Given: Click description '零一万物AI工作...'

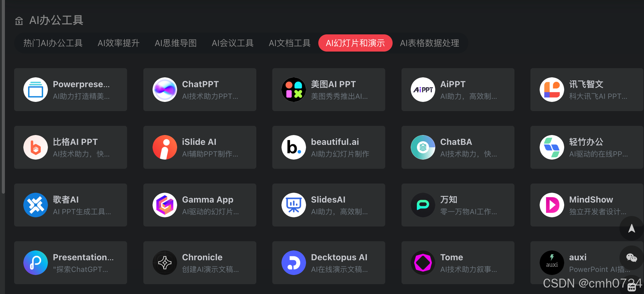Looking at the screenshot, I should (x=468, y=212).
